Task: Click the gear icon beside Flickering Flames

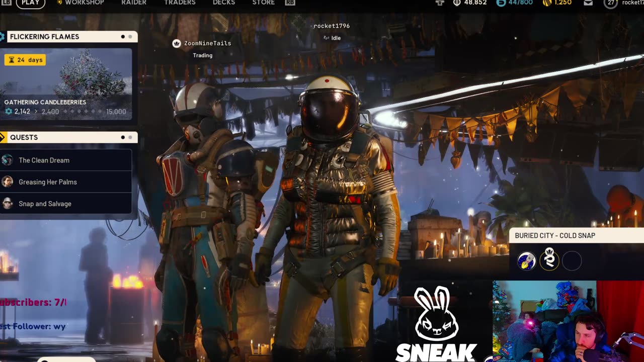Action: (x=3, y=37)
